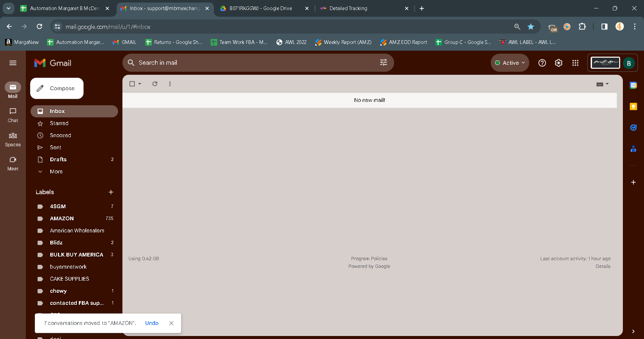Open the Sent folder

click(74, 148)
